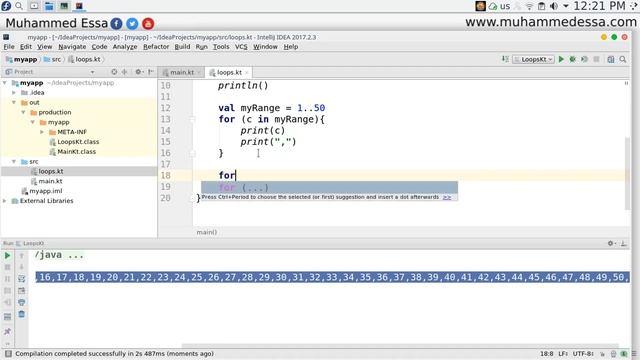Hide the Project tool window icon

[151, 72]
